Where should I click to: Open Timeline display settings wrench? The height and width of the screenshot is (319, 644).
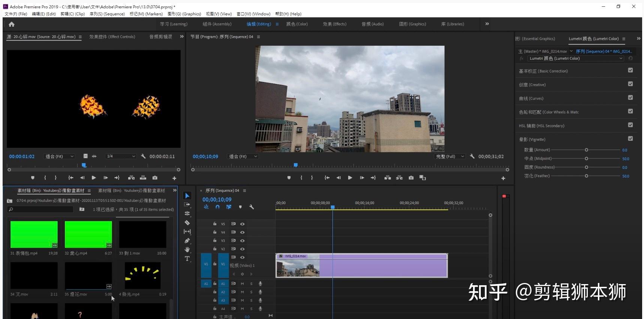[x=252, y=207]
